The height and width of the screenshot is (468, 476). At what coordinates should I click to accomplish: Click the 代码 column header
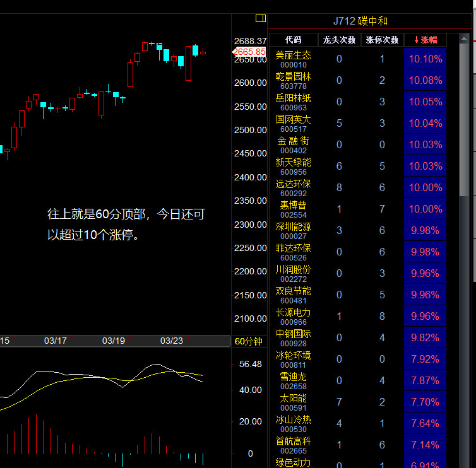294,40
